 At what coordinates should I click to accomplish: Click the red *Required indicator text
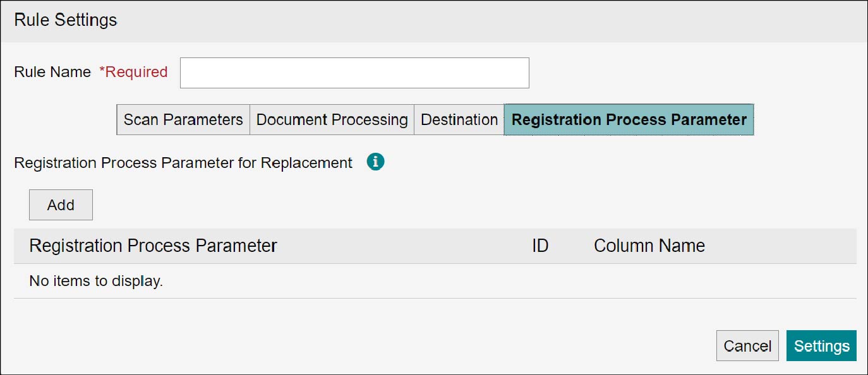[133, 72]
